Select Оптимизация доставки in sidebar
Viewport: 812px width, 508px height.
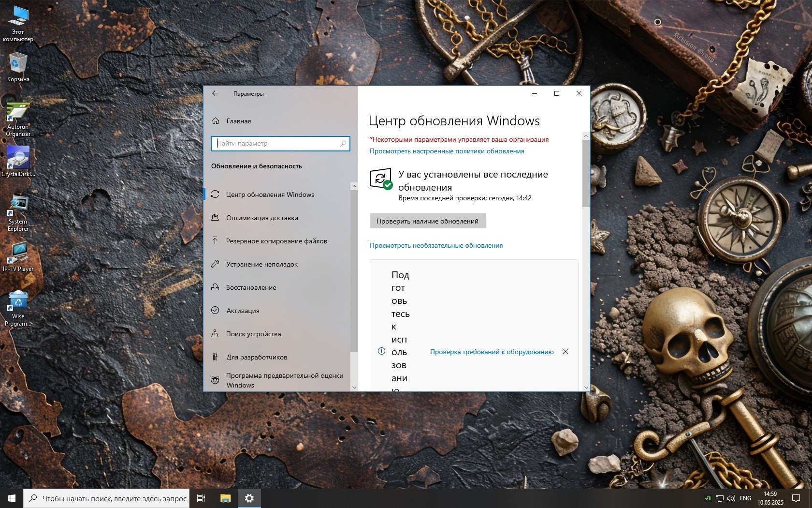pyautogui.click(x=262, y=218)
